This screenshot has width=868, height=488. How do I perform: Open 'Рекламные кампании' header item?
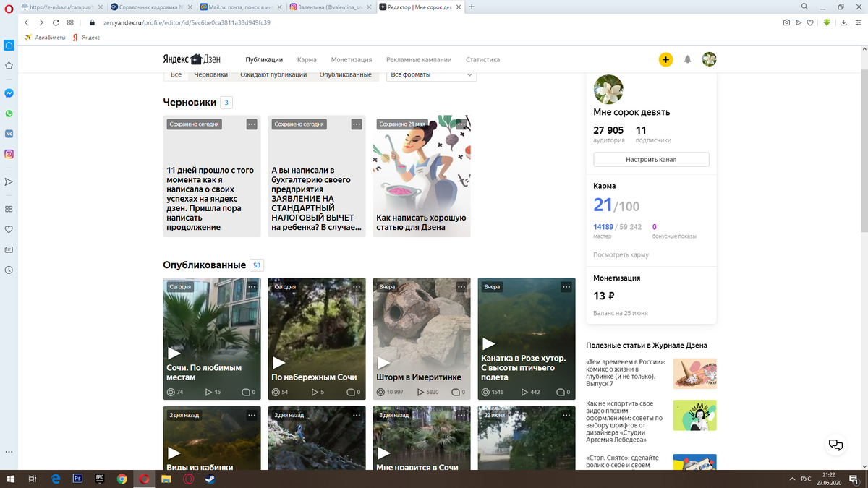tap(419, 59)
